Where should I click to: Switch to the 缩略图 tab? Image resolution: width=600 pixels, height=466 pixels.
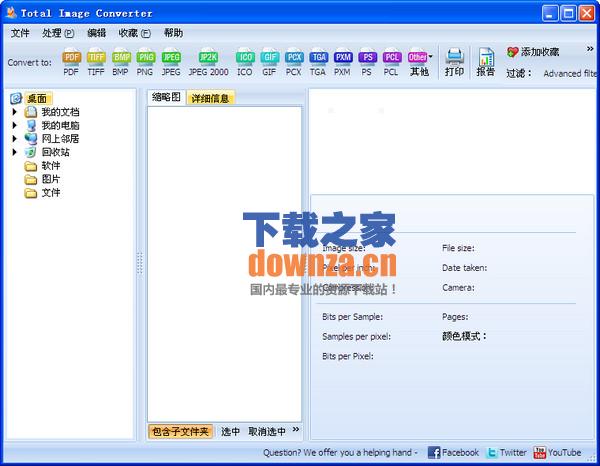point(166,97)
